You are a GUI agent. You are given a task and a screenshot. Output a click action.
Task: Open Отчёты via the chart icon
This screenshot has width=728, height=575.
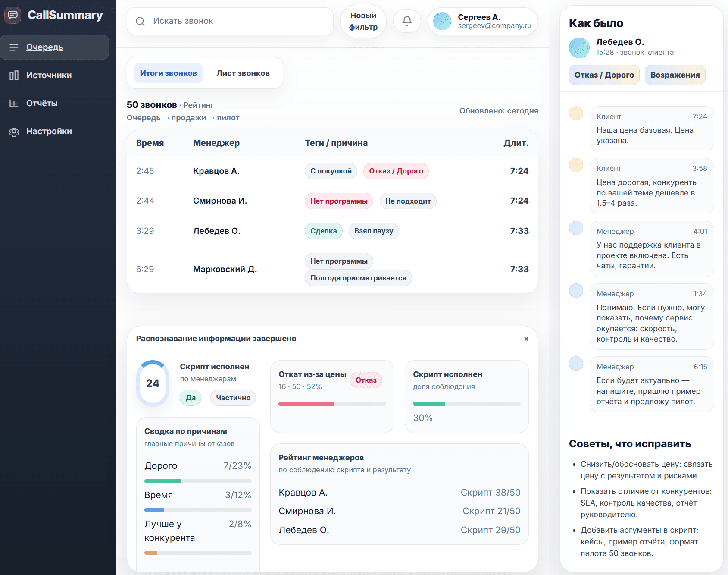click(x=14, y=103)
